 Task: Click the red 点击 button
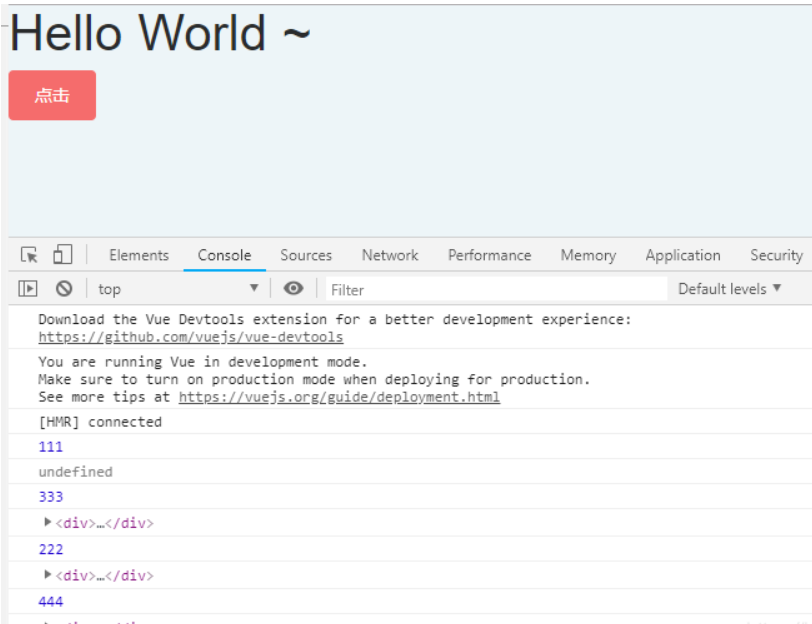52,95
